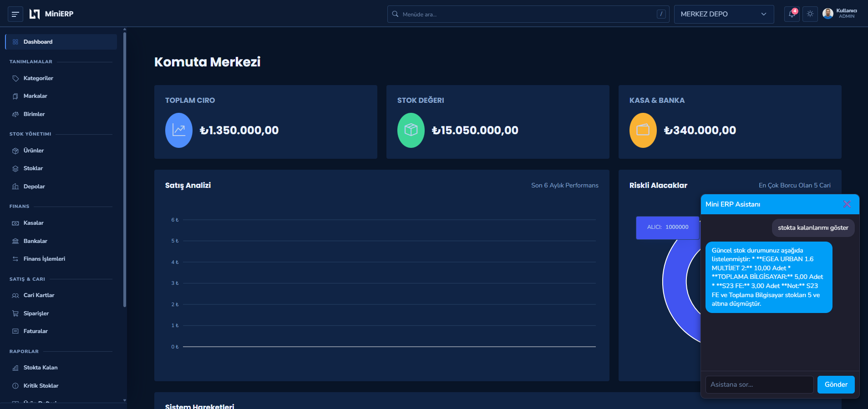The width and height of the screenshot is (868, 409).
Task: Open Finans İşlemleri from the sidebar
Action: coord(61,259)
